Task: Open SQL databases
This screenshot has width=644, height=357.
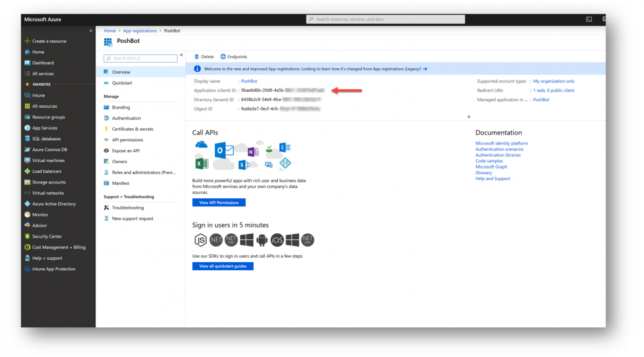Action: pyautogui.click(x=47, y=139)
